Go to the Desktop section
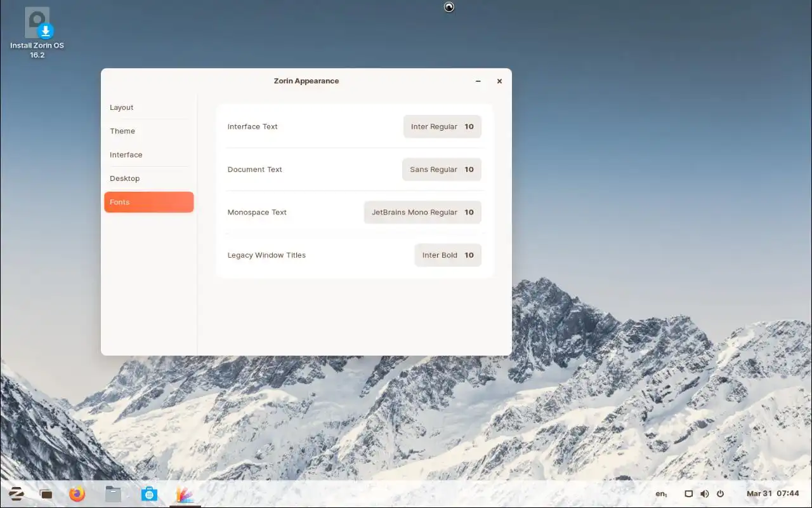The height and width of the screenshot is (508, 812). [149, 178]
